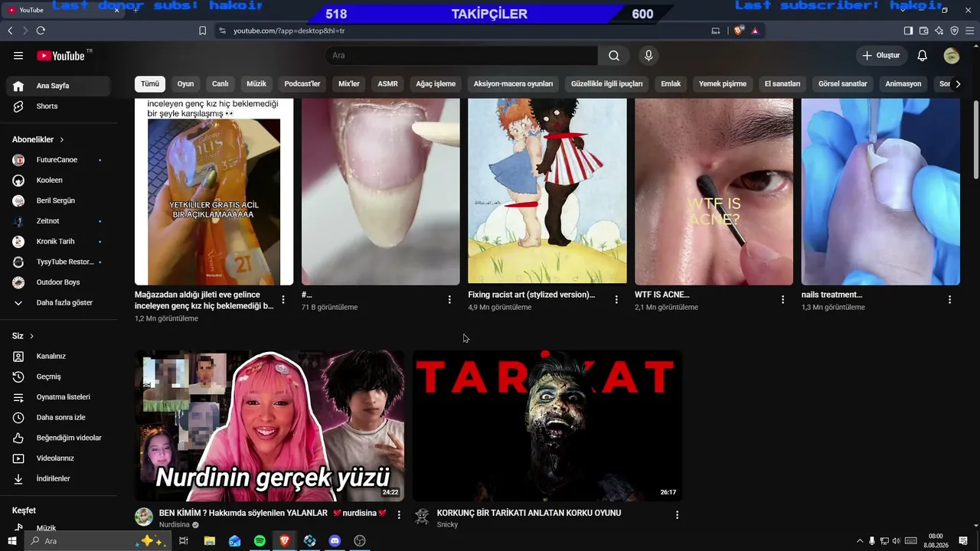
Task: Open the Windows notification center
Action: pyautogui.click(x=963, y=541)
